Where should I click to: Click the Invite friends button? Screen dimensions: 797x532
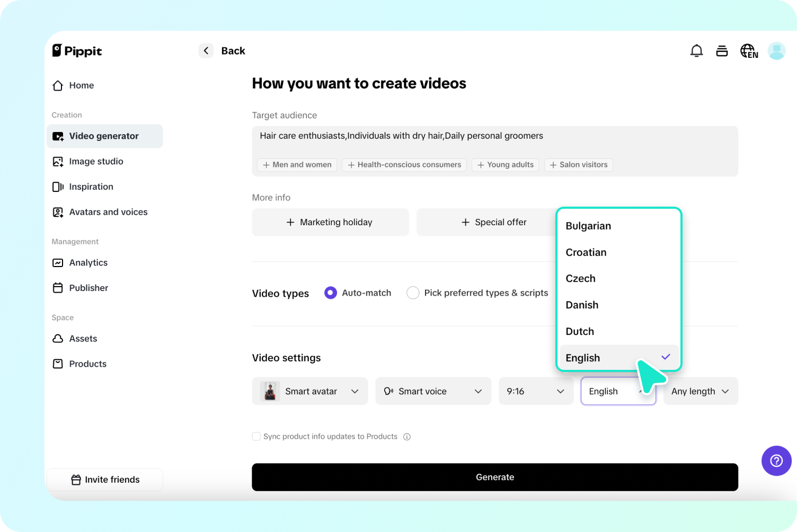(104, 480)
